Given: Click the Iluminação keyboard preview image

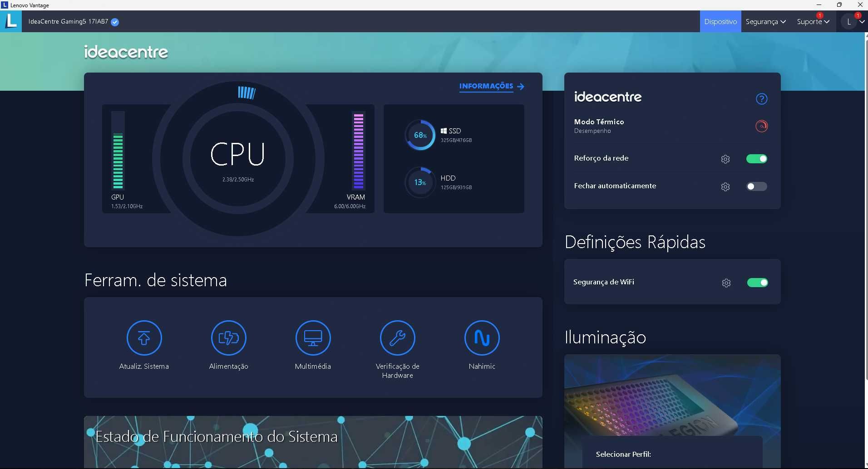Looking at the screenshot, I should pos(672,395).
